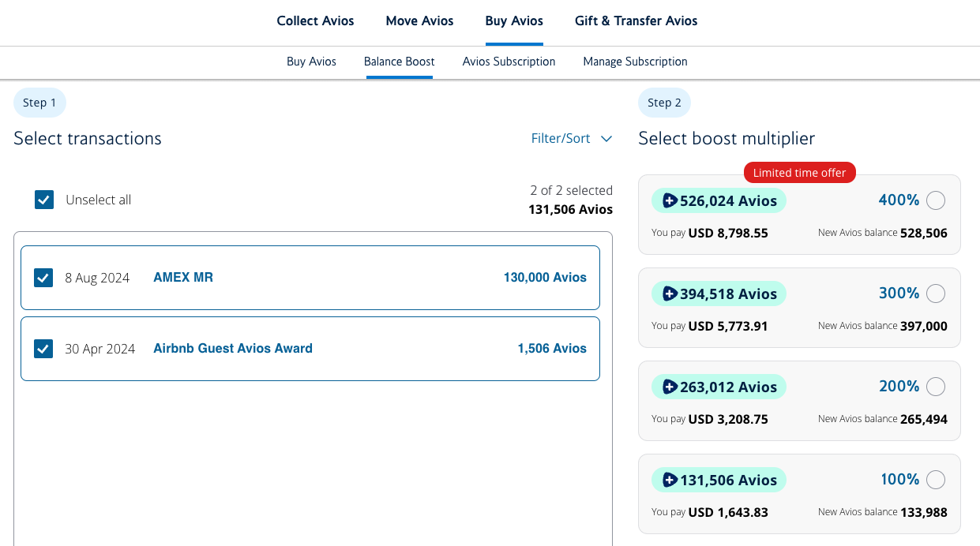The width and height of the screenshot is (980, 546).
Task: Click the USD 5,773.91 price
Action: 728,326
